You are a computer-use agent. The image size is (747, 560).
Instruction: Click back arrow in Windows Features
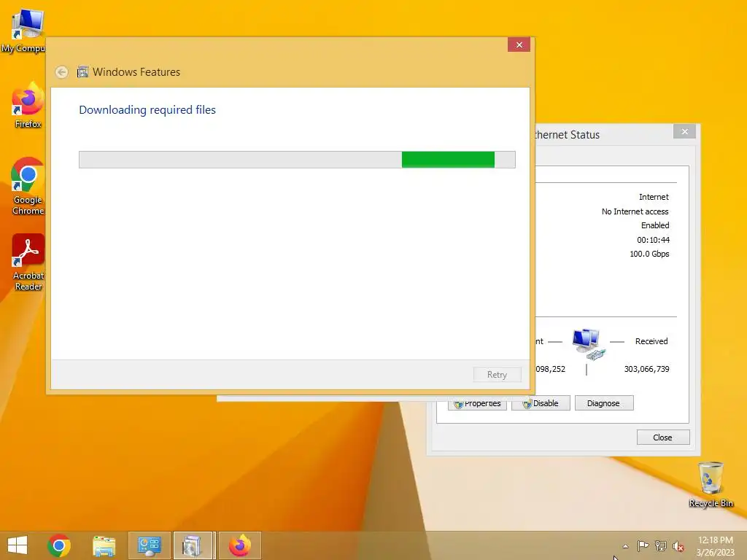[x=61, y=72]
